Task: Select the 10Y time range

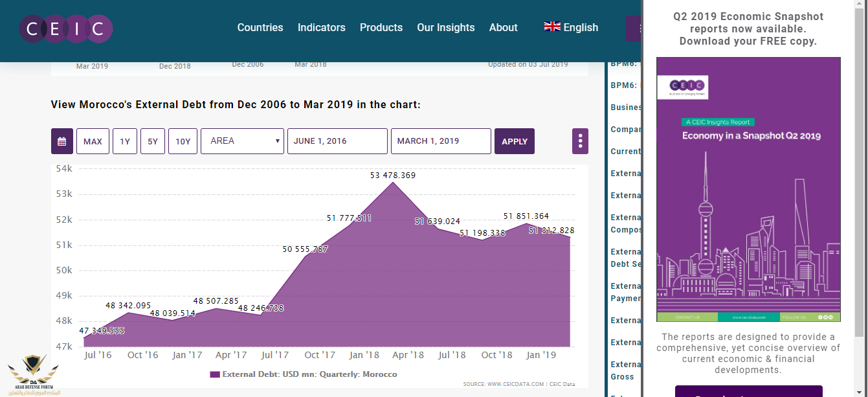Action: click(183, 141)
